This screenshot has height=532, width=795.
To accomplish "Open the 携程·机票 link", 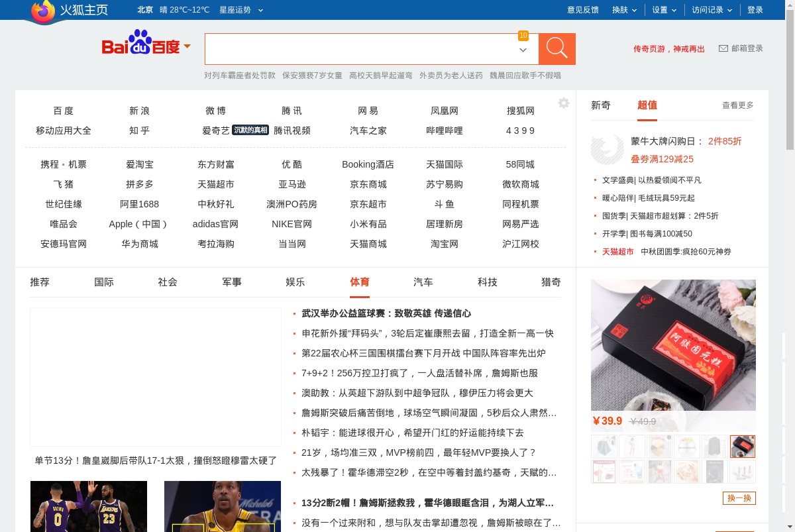I will (x=64, y=164).
